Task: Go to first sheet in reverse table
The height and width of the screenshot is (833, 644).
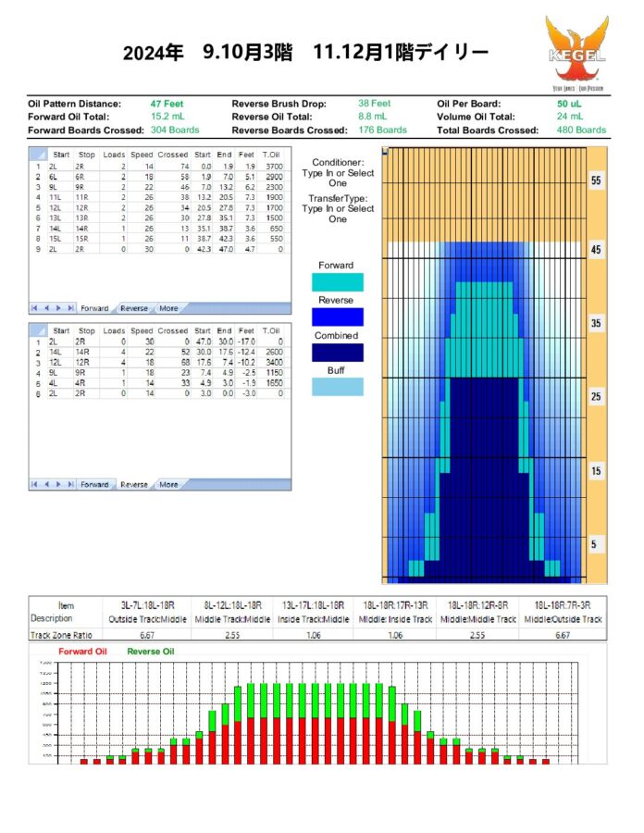Action: (34, 484)
